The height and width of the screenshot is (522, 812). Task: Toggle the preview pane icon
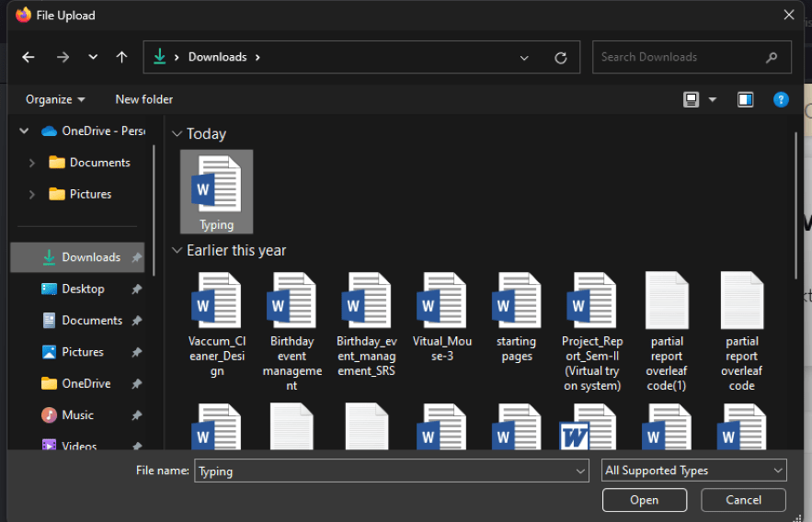[746, 99]
